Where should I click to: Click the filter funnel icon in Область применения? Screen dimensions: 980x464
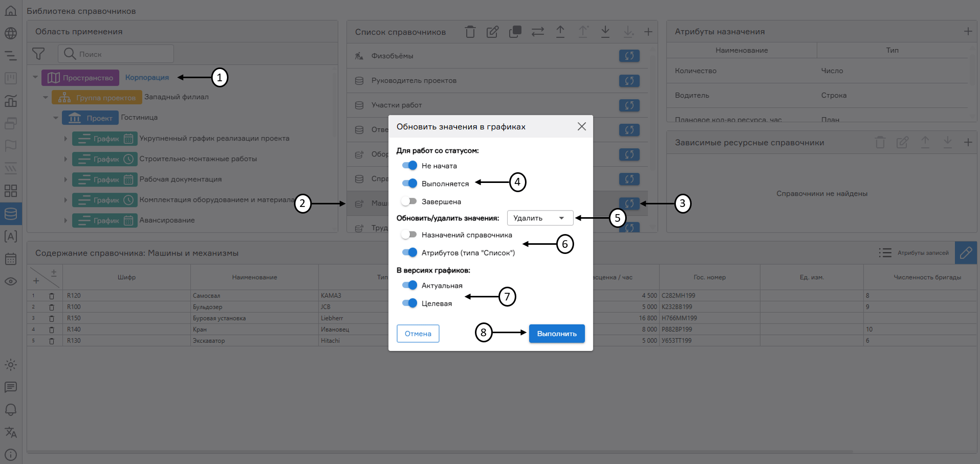(x=38, y=54)
